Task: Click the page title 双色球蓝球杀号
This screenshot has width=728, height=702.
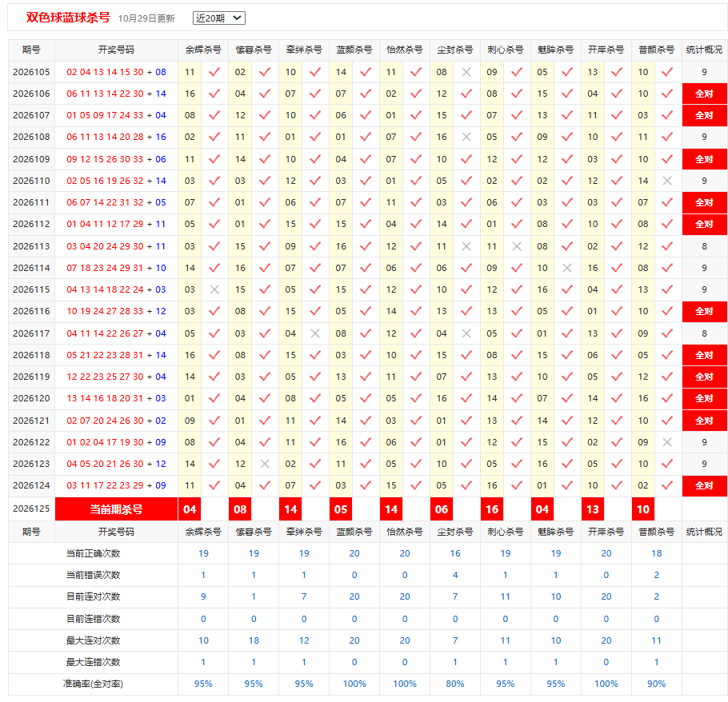Action: point(68,18)
